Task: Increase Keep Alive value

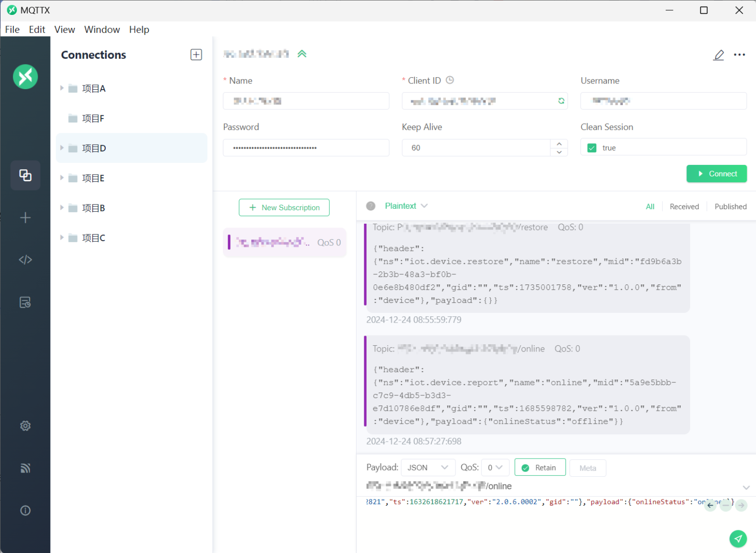Action: click(x=559, y=144)
